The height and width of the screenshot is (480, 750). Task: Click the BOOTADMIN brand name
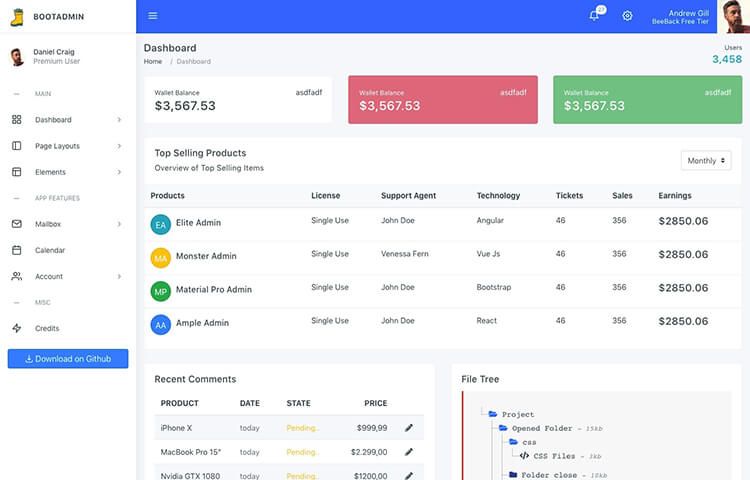[x=58, y=17]
